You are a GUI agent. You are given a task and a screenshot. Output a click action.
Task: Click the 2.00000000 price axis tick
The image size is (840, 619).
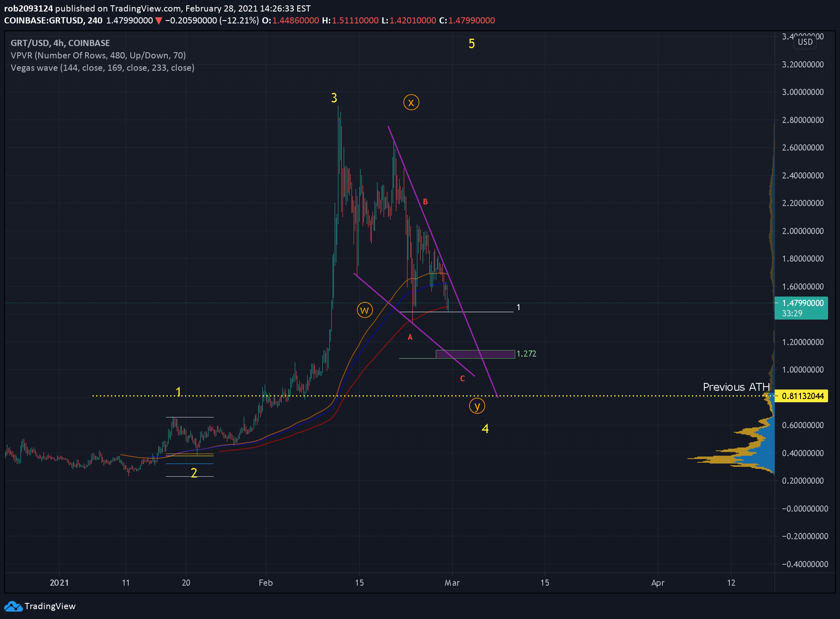(x=803, y=231)
